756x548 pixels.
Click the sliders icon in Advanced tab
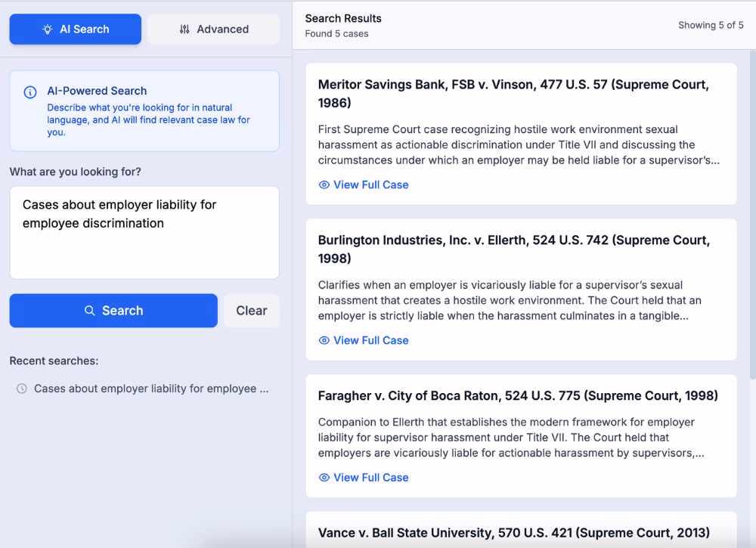tap(184, 29)
